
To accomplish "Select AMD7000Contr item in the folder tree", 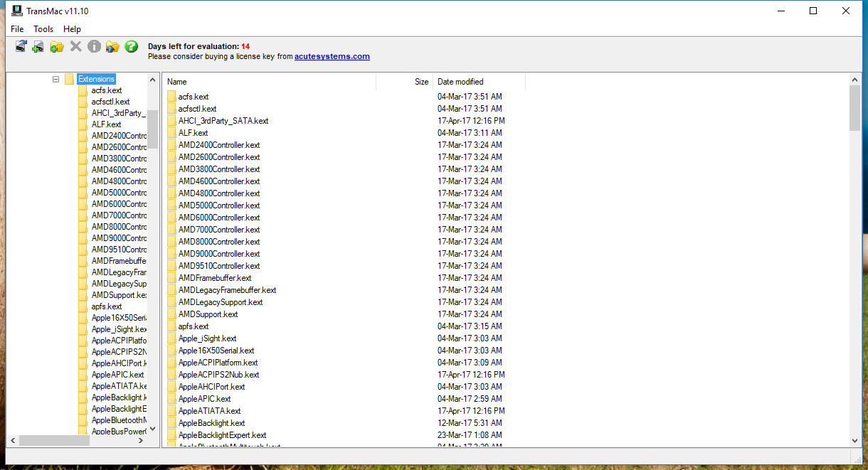I will [x=119, y=215].
